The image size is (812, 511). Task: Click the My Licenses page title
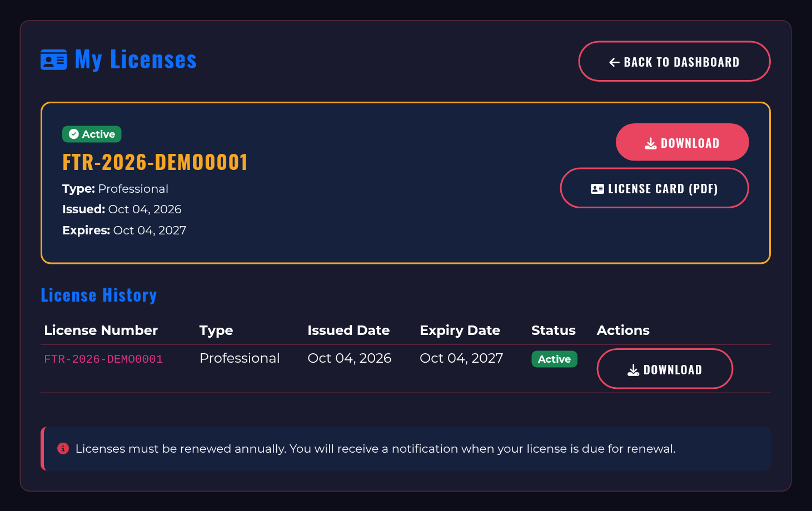click(x=135, y=60)
